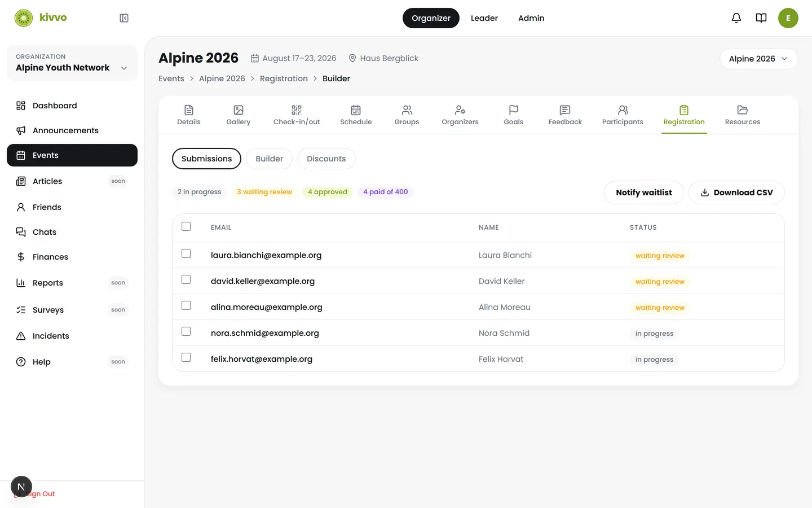The height and width of the screenshot is (508, 812).
Task: Click Laura Bianchi's 'waiting review' status
Action: (x=660, y=256)
